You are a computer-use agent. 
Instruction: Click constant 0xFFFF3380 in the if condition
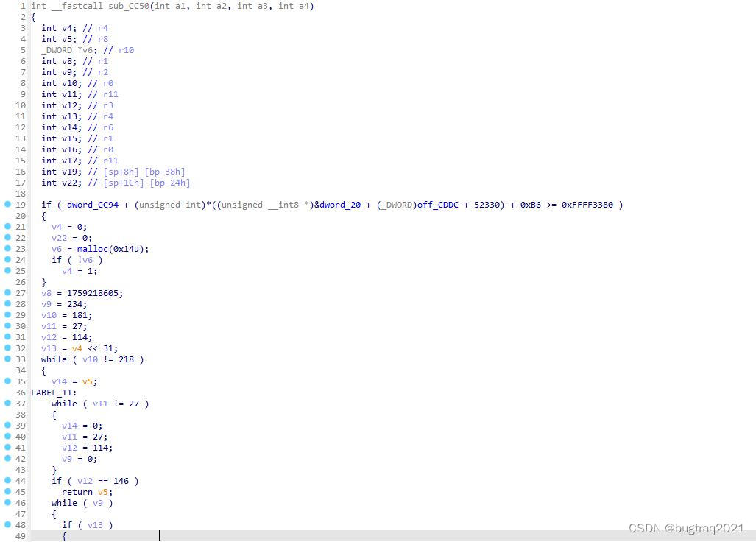pos(587,205)
